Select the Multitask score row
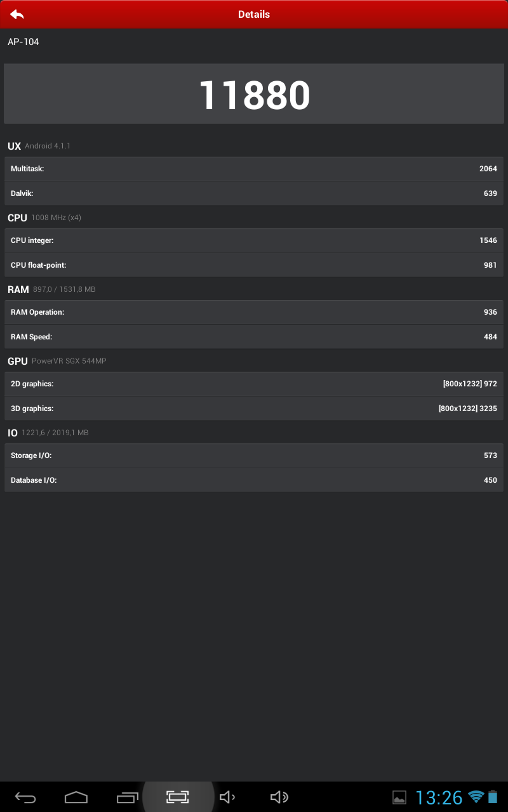This screenshot has height=812, width=508. (254, 169)
